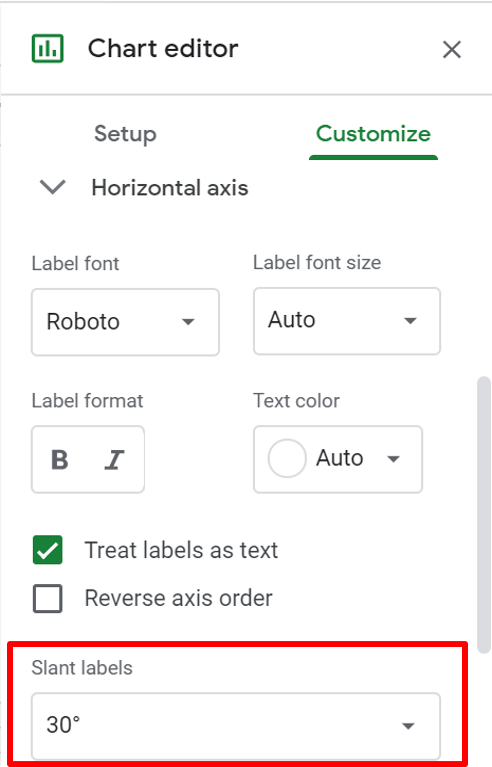Click the Text color dropdown arrow
The height and width of the screenshot is (767, 492).
394,459
